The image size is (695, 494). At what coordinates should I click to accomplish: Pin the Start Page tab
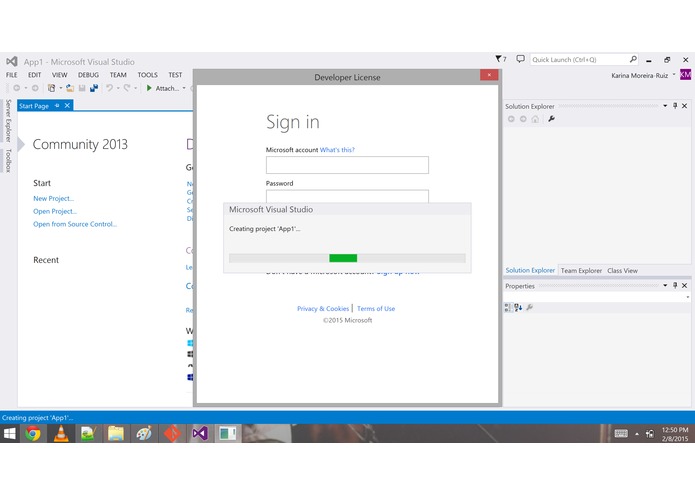tap(57, 105)
